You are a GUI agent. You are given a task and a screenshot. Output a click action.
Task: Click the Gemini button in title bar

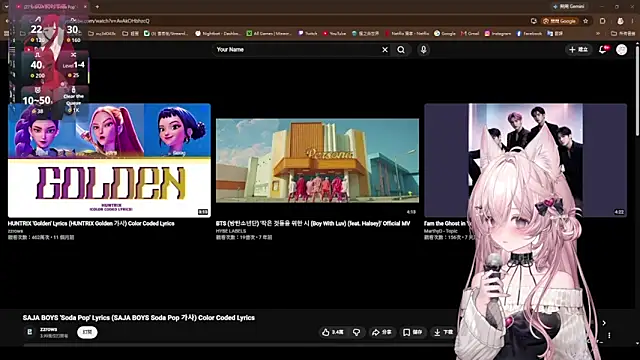[569, 7]
